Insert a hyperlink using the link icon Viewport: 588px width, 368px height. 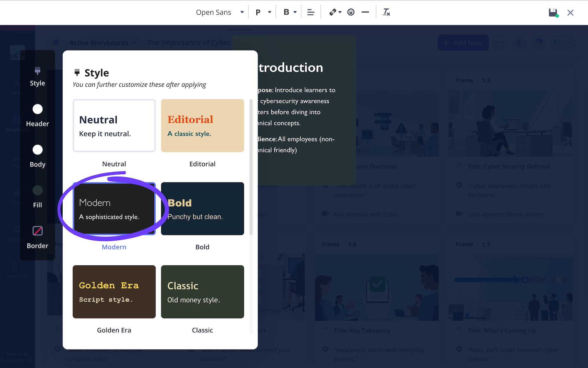pos(333,12)
